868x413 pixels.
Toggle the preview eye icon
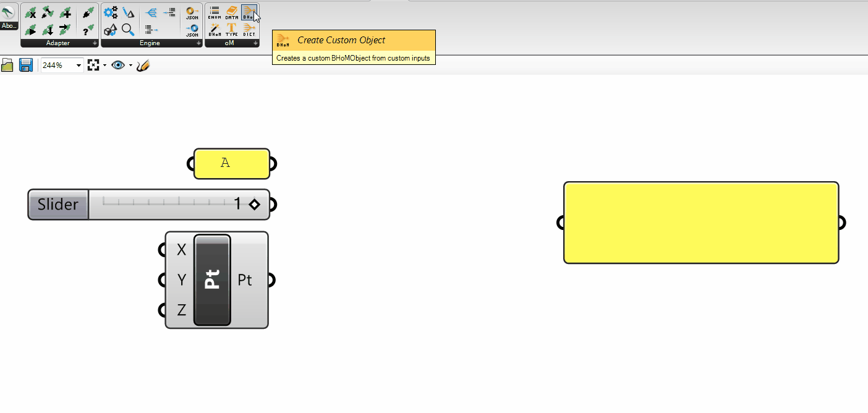pos(118,65)
